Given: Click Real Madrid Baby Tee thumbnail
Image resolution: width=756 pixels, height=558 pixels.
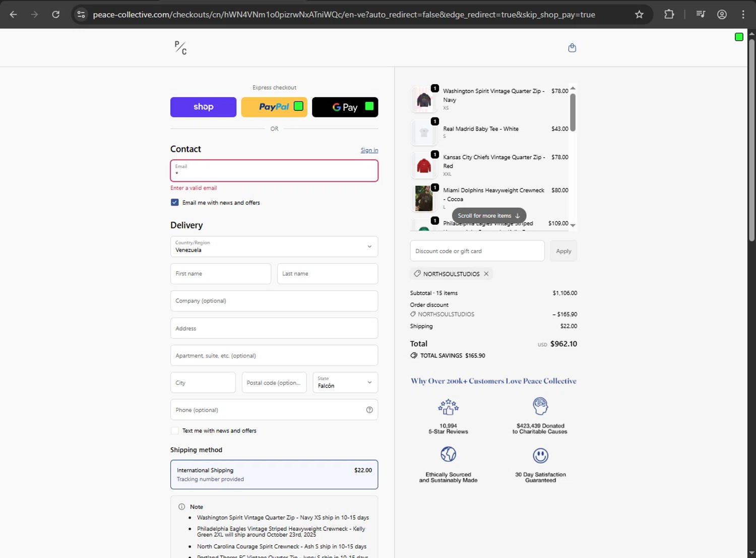Looking at the screenshot, I should 424,133.
